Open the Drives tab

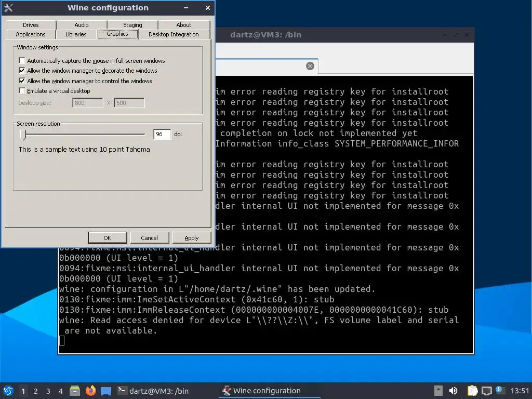click(x=31, y=25)
